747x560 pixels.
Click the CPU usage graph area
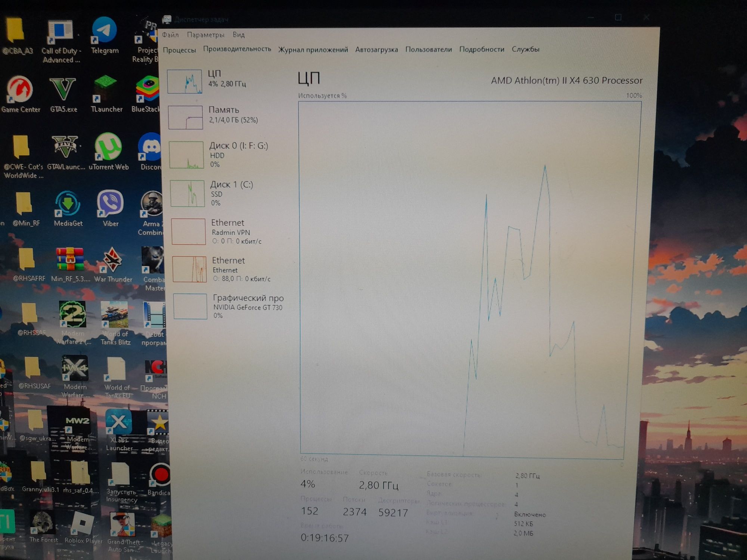point(469,279)
